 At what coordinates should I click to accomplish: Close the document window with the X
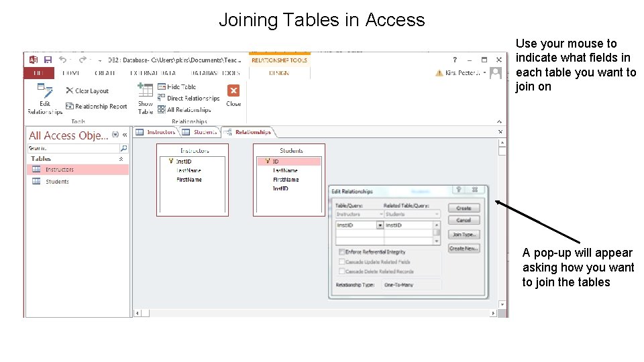pyautogui.click(x=500, y=132)
